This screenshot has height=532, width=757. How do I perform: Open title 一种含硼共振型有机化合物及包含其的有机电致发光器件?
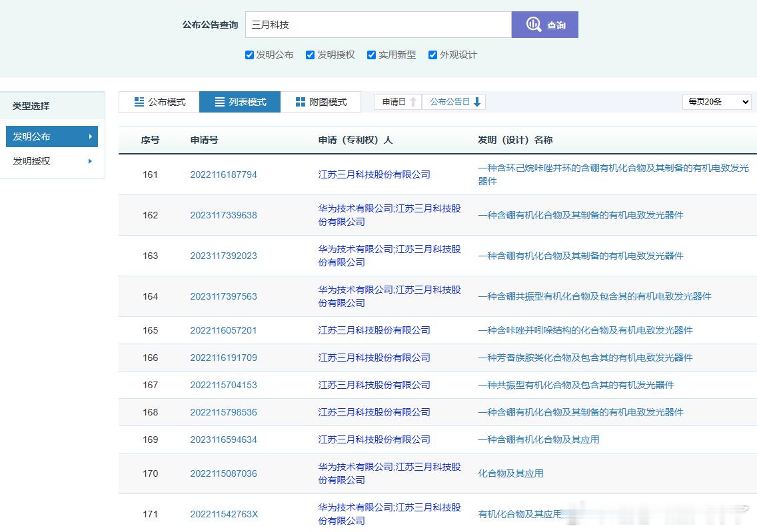595,296
